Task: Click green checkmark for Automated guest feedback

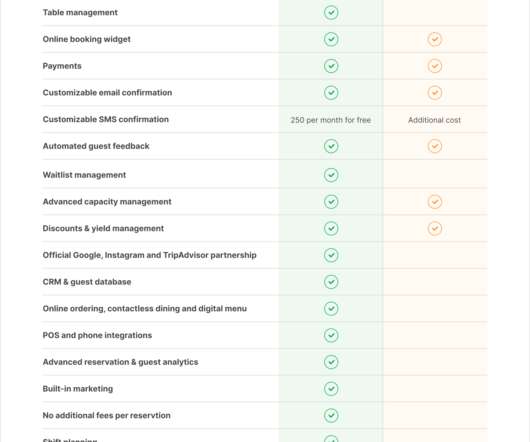Action: 331,146
